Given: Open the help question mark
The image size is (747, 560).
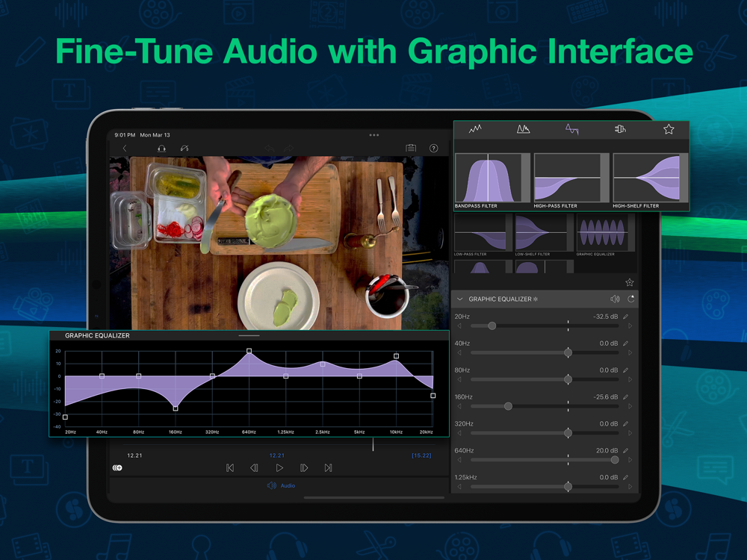Looking at the screenshot, I should [x=433, y=148].
